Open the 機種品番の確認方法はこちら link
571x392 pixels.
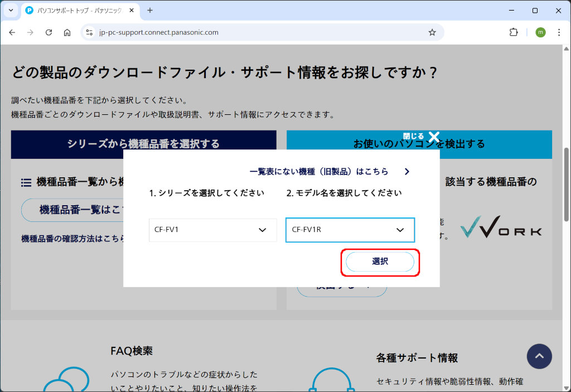click(x=72, y=239)
